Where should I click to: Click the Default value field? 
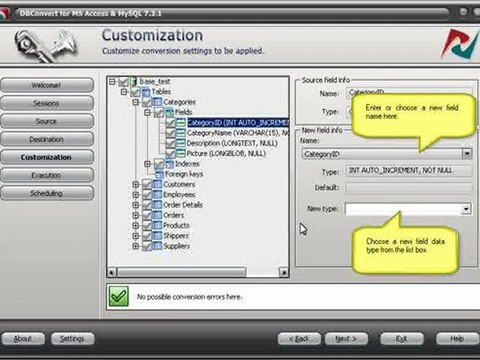coord(409,188)
